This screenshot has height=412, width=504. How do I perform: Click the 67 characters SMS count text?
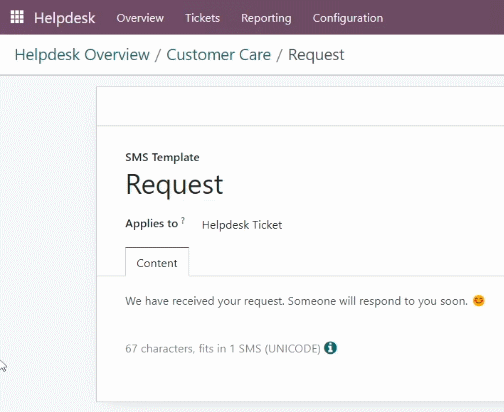coord(223,349)
